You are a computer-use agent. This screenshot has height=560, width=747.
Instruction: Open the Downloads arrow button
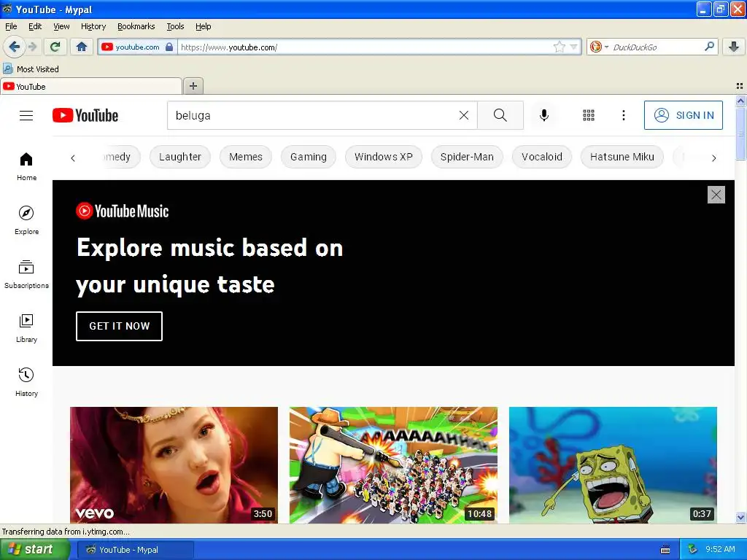click(734, 47)
